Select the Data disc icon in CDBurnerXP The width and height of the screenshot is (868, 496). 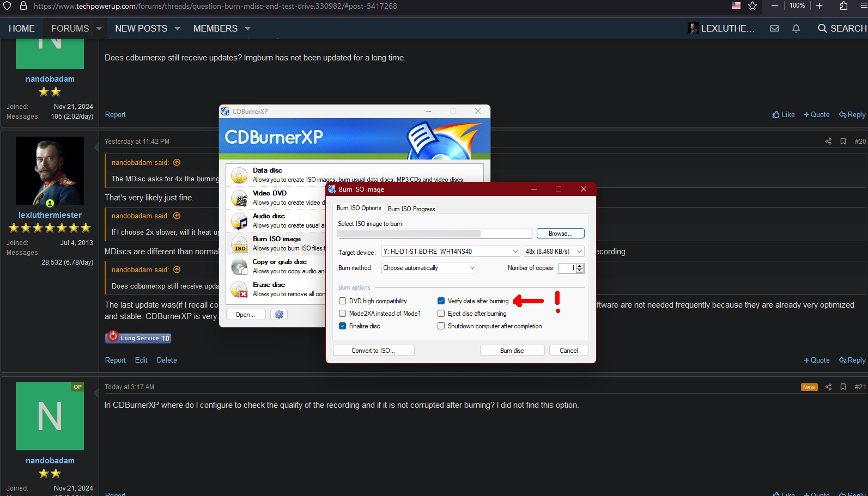click(239, 175)
